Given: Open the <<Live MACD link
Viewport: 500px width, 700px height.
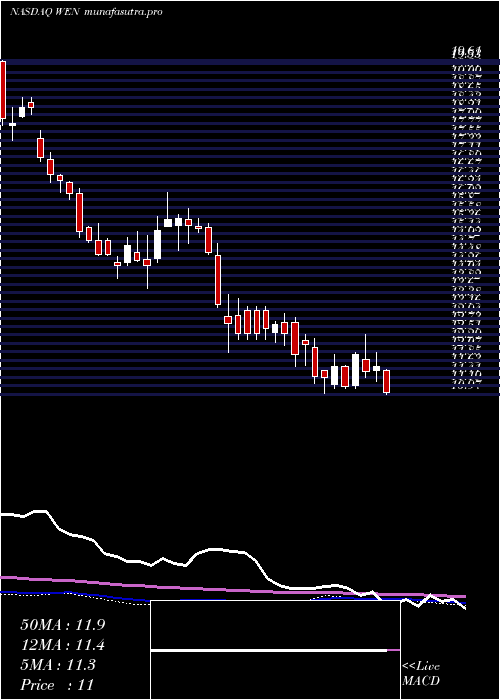Looking at the screenshot, I should tap(421, 674).
